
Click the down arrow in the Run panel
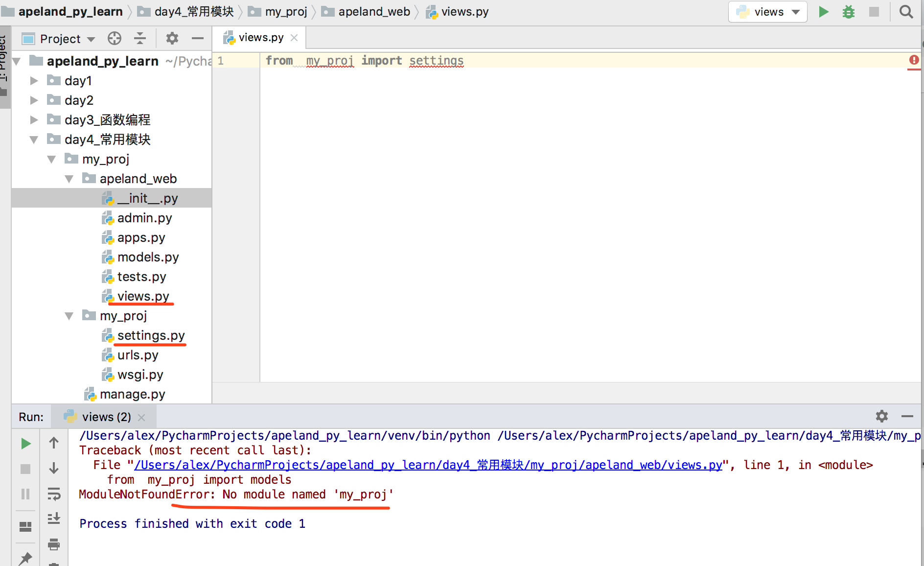click(x=54, y=468)
